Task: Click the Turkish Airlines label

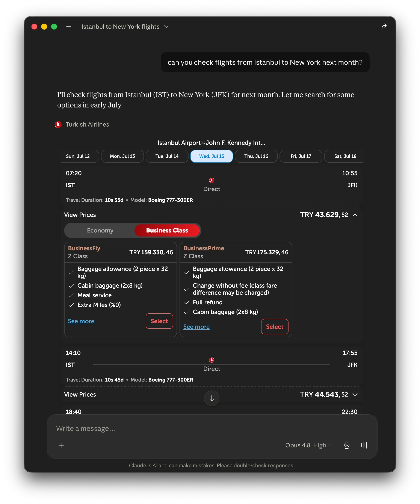Action: (87, 125)
